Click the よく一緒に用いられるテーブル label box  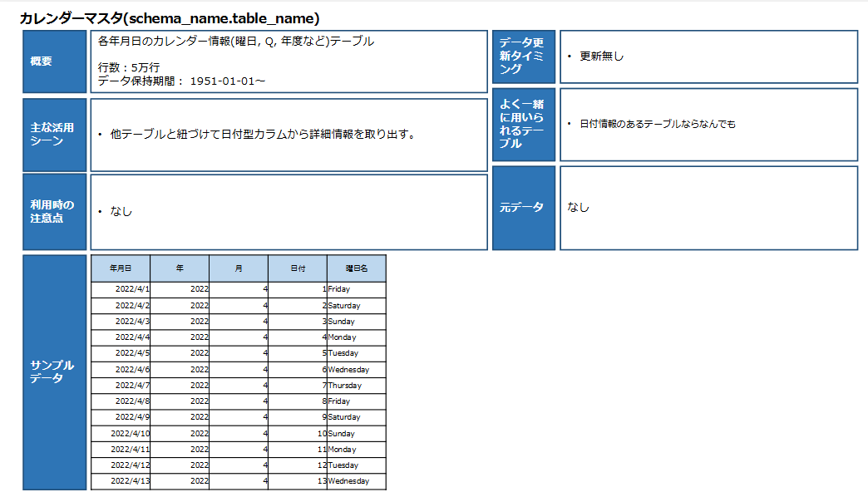524,125
